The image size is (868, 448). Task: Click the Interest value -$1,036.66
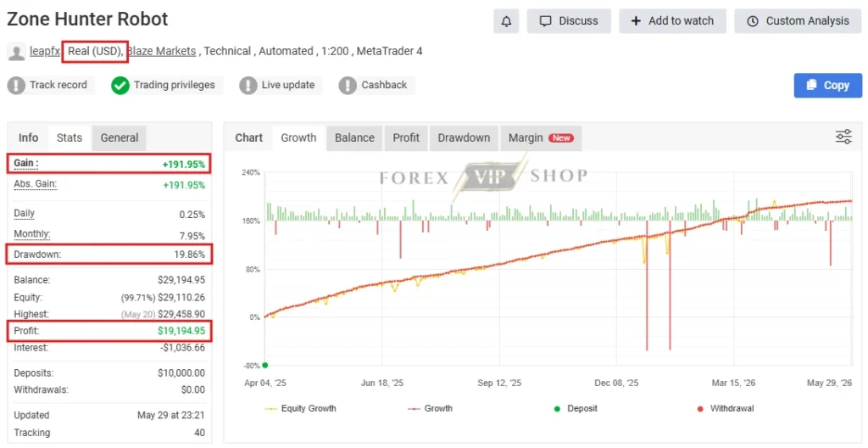pyautogui.click(x=183, y=348)
